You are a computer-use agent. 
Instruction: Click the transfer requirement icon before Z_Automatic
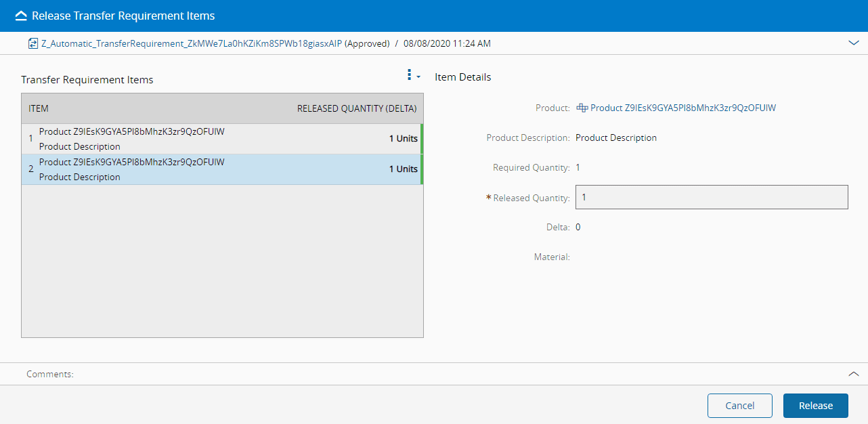(x=32, y=43)
